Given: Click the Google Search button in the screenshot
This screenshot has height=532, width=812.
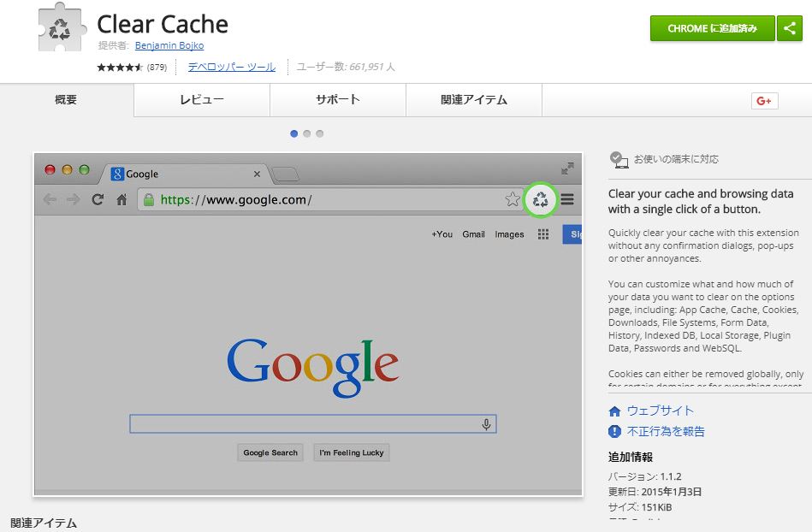Looking at the screenshot, I should click(270, 452).
